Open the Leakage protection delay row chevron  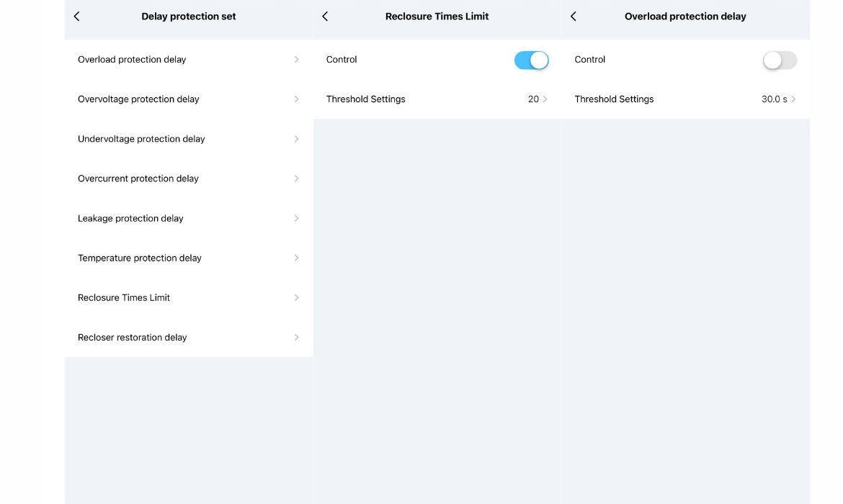click(x=296, y=218)
